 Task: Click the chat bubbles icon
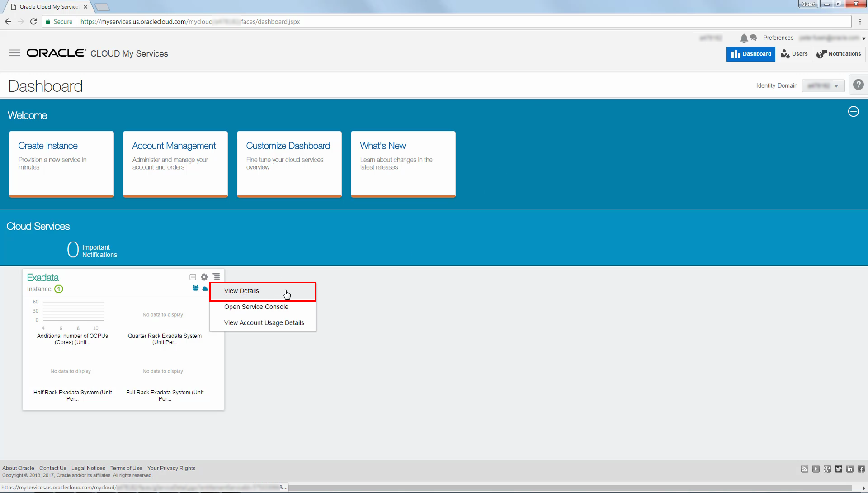click(x=754, y=38)
